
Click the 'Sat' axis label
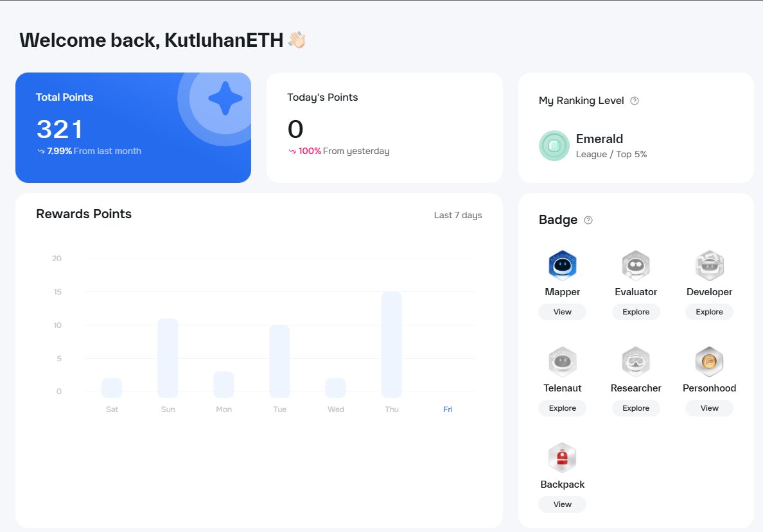point(112,409)
